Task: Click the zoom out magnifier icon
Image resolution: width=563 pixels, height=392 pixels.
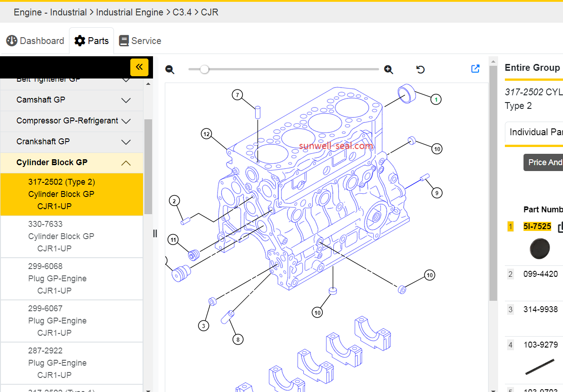Action: (x=170, y=69)
